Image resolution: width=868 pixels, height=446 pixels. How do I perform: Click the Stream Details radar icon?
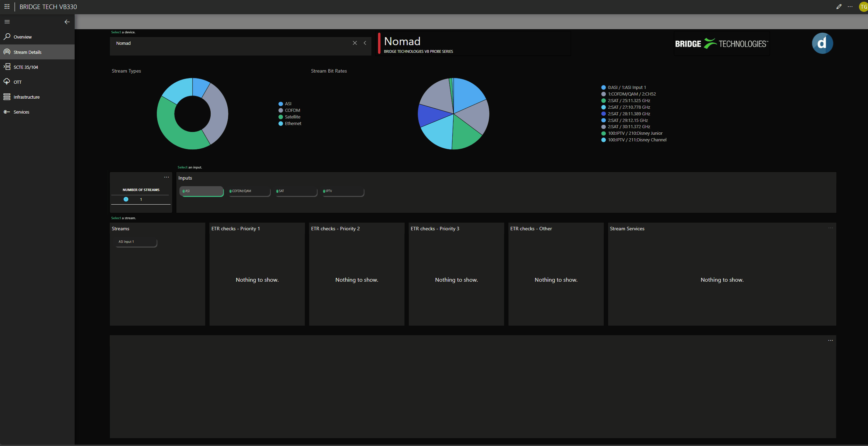[x=7, y=52]
